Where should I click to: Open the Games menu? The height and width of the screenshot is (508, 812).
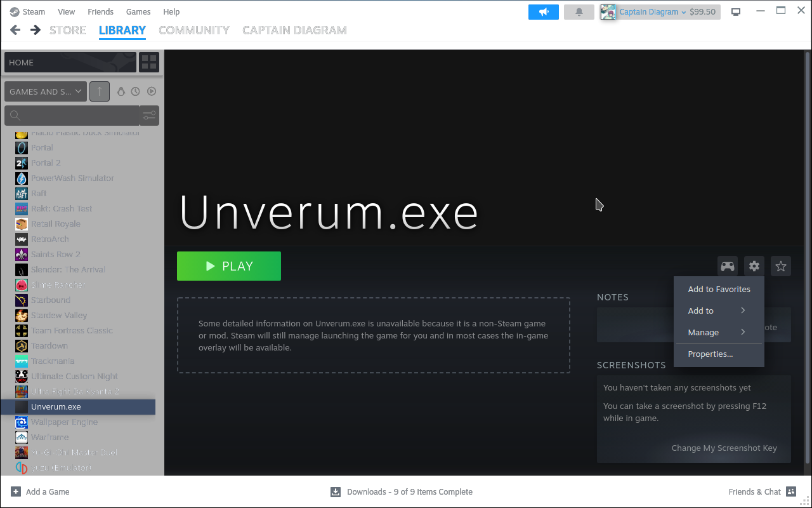138,11
